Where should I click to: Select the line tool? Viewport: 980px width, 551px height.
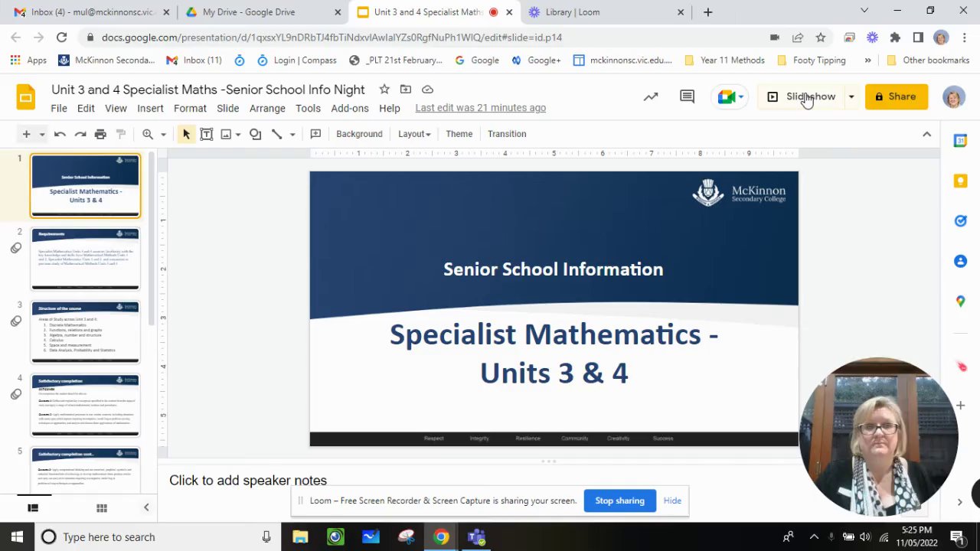point(276,134)
